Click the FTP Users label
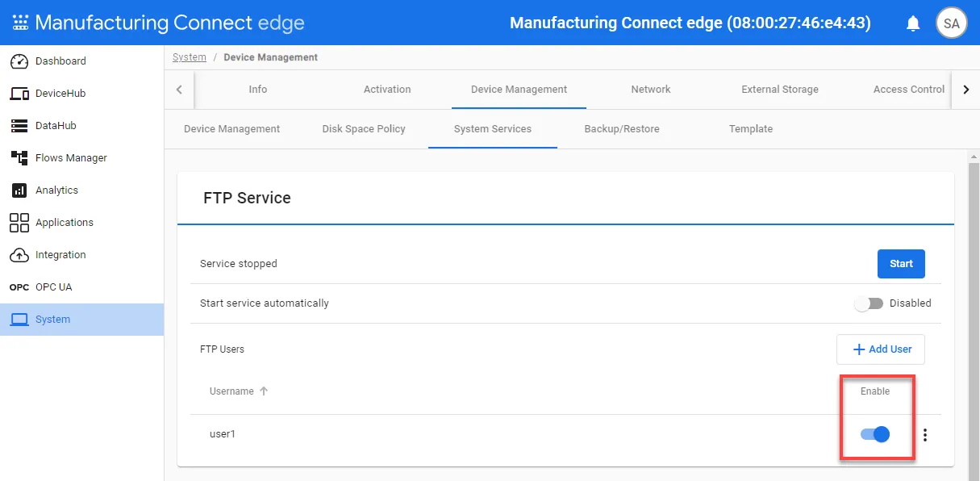 pyautogui.click(x=222, y=349)
